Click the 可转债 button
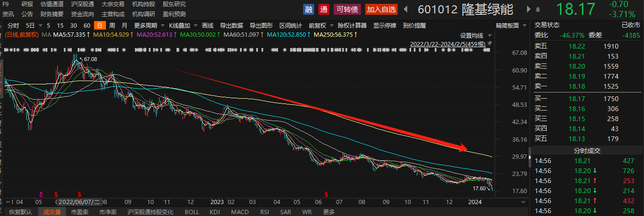 pyautogui.click(x=347, y=9)
